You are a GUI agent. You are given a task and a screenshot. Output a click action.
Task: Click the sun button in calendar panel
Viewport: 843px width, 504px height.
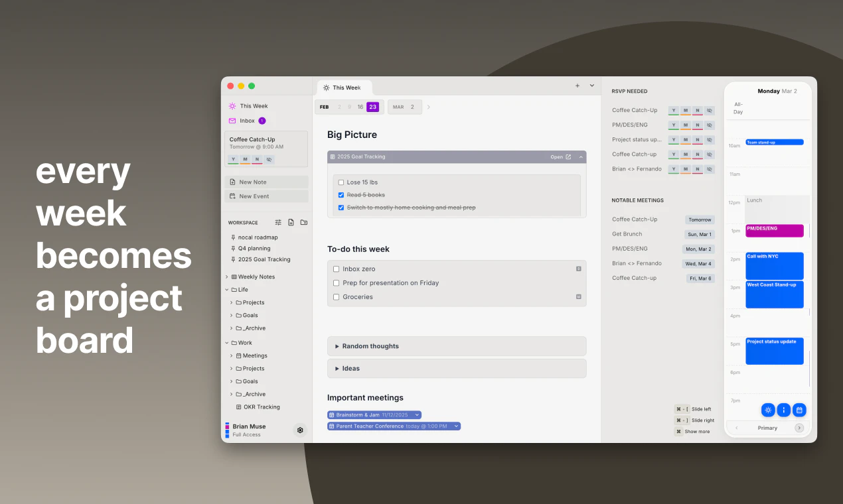768,410
